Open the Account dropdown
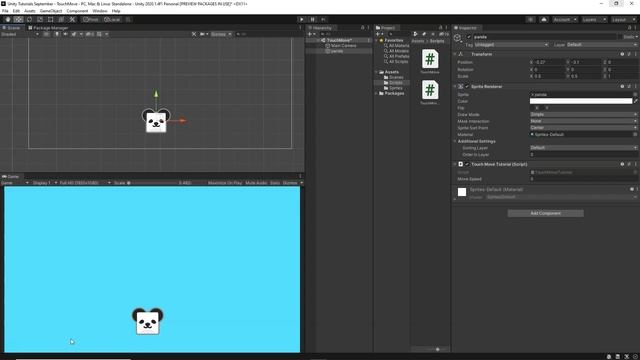This screenshot has height=360, width=640. click(565, 20)
